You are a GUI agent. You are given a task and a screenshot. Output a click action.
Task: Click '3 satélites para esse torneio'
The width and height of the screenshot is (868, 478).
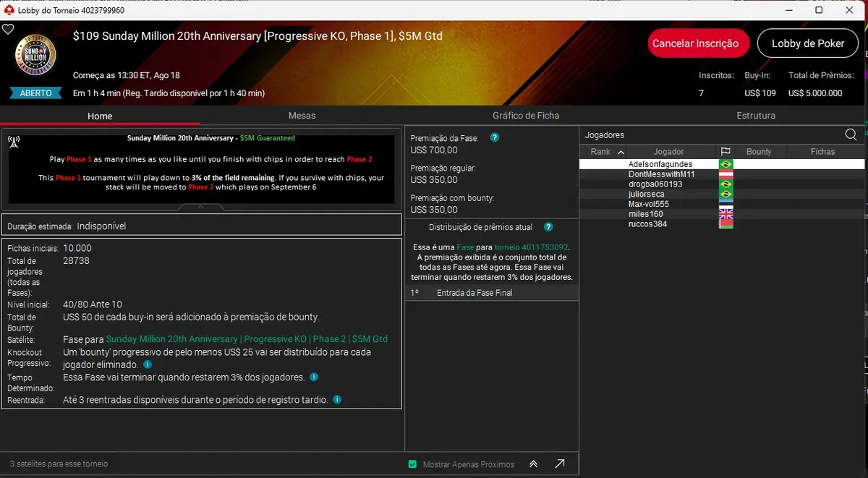pos(59,464)
